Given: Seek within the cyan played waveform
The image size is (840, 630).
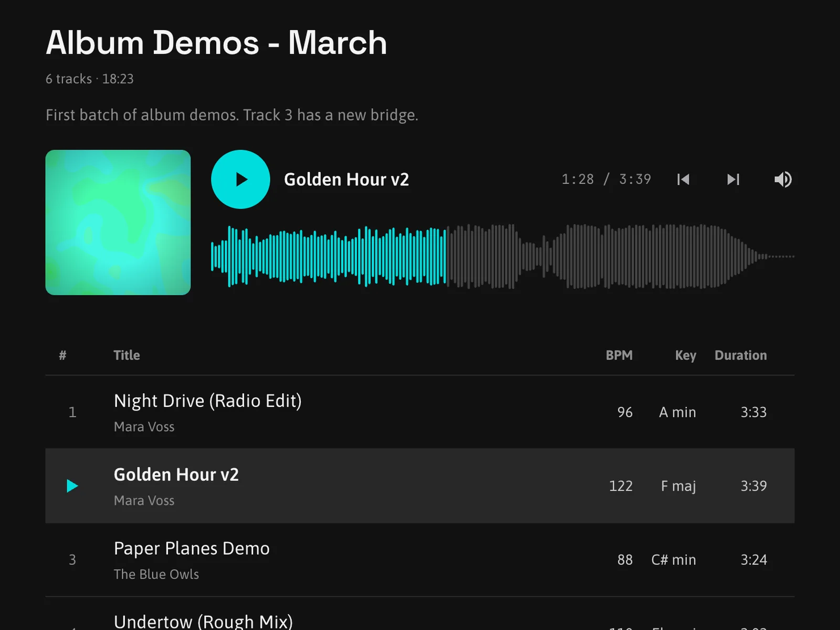Looking at the screenshot, I should click(x=328, y=256).
